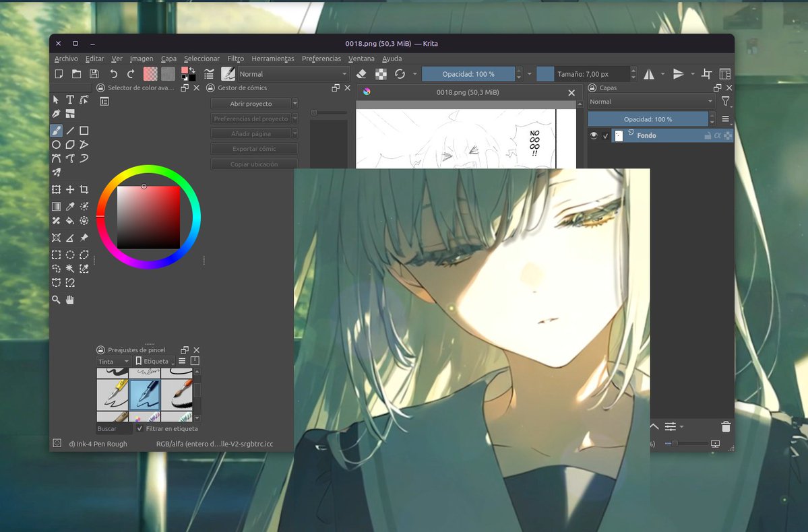Select the Move tool
This screenshot has width=808, height=532.
pos(70,189)
